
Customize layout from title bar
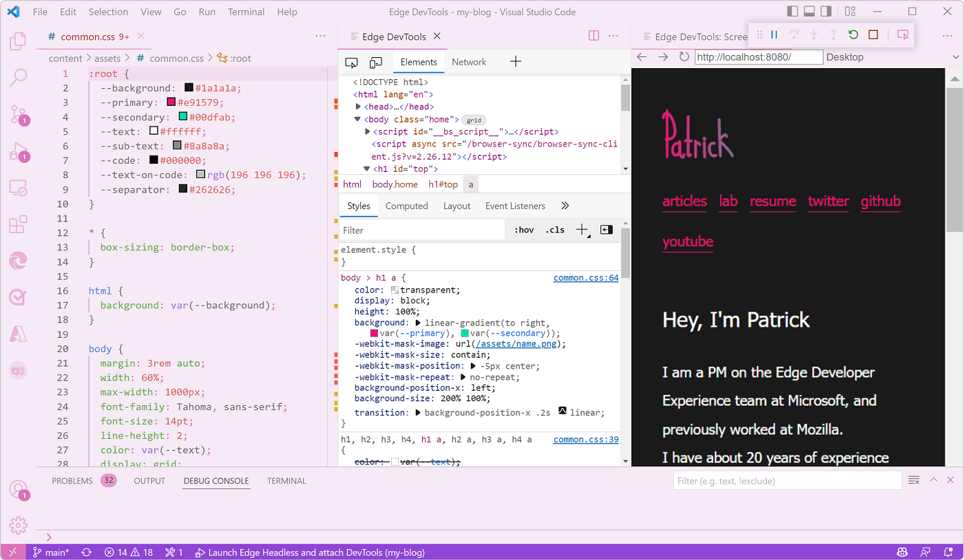tap(850, 12)
